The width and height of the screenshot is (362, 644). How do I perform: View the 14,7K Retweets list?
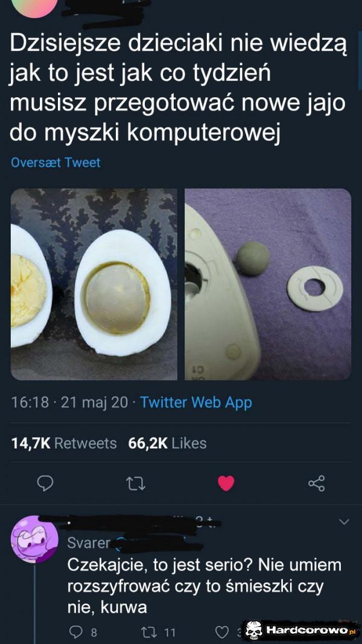[x=60, y=443]
